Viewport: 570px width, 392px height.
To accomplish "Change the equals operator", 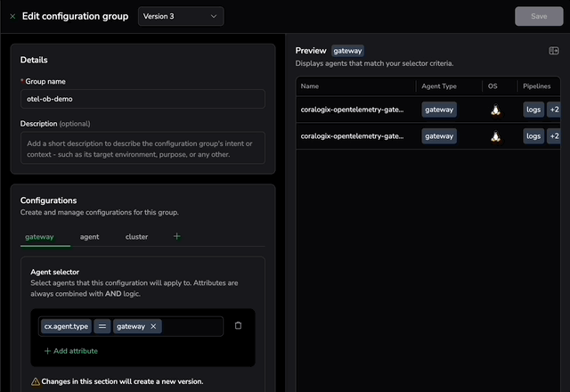I will [x=102, y=327].
